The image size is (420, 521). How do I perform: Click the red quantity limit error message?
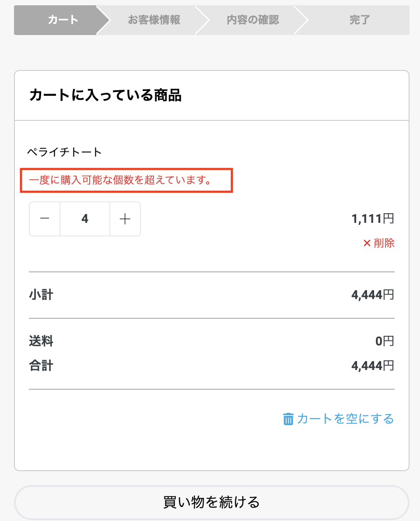pos(120,180)
